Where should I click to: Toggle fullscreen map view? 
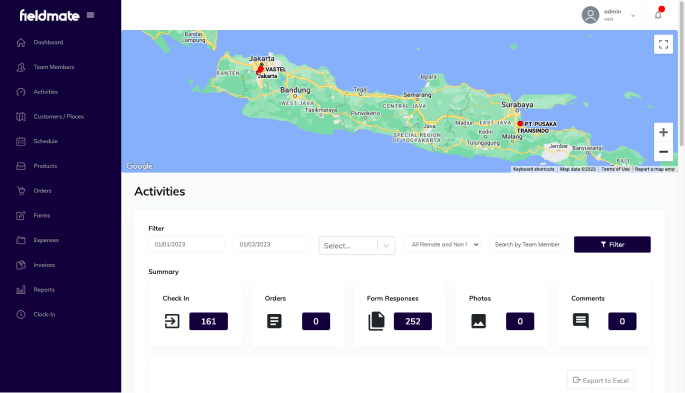tap(663, 44)
